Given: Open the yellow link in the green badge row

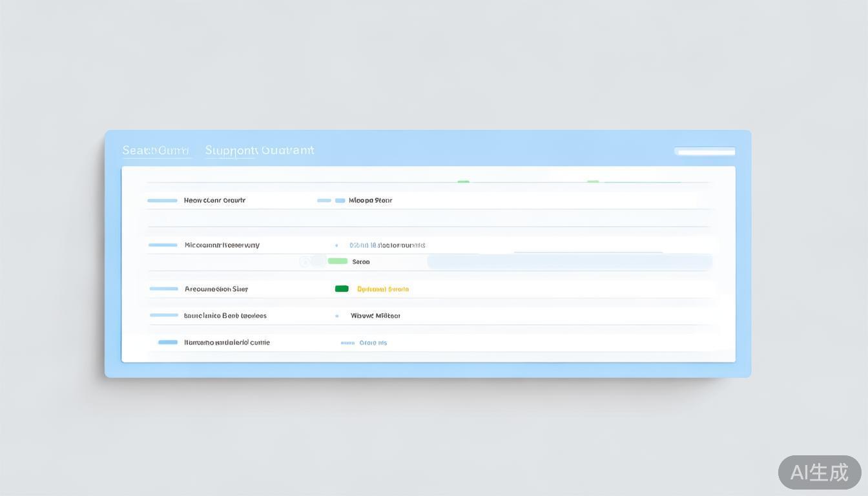Looking at the screenshot, I should pyautogui.click(x=382, y=289).
